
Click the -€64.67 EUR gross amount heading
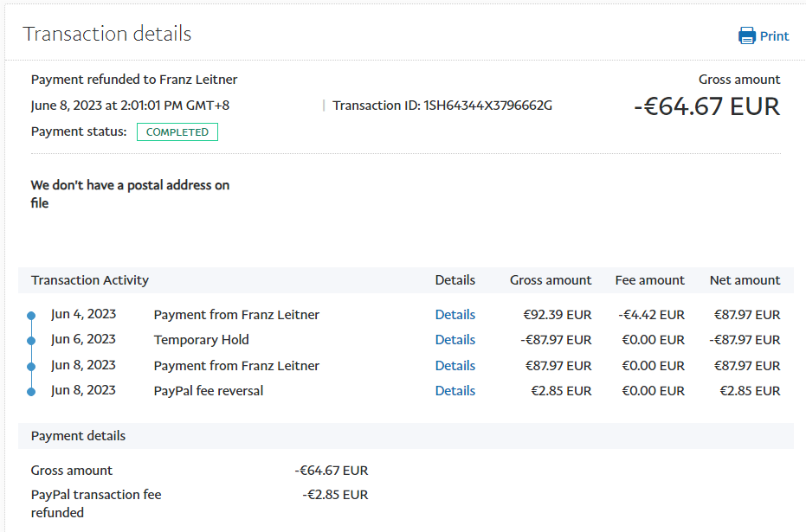tap(706, 106)
